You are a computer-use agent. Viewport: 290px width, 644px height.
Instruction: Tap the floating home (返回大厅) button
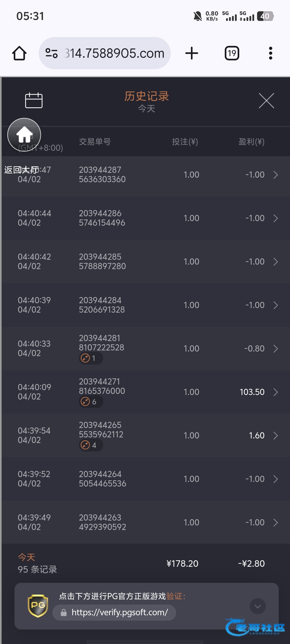(x=24, y=135)
